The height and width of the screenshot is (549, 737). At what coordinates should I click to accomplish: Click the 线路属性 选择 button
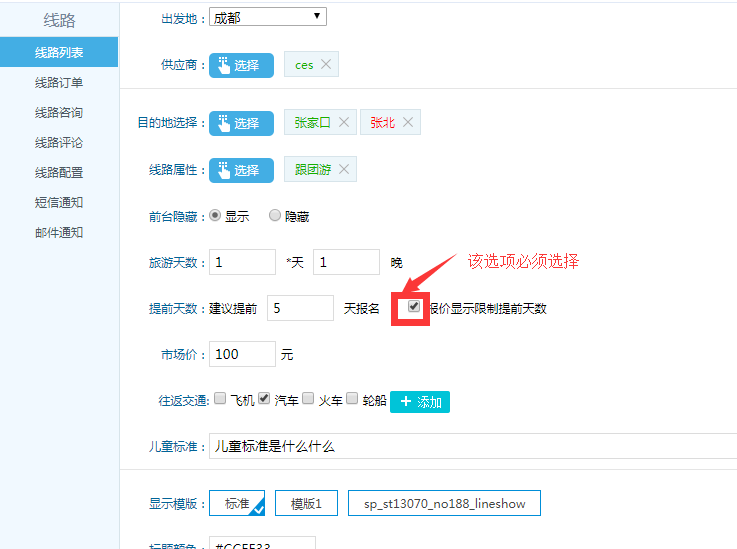(241, 170)
